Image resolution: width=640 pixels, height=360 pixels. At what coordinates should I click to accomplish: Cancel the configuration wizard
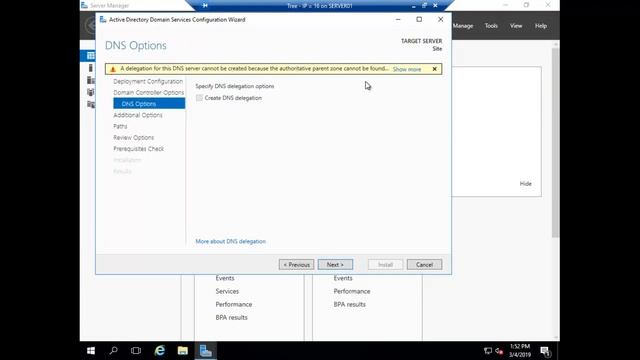pos(424,264)
